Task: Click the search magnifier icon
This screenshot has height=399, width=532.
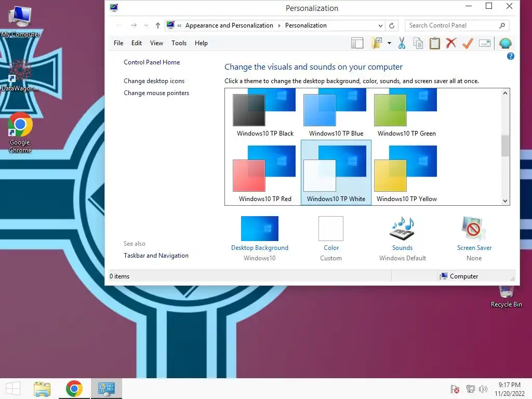Action: coord(502,25)
